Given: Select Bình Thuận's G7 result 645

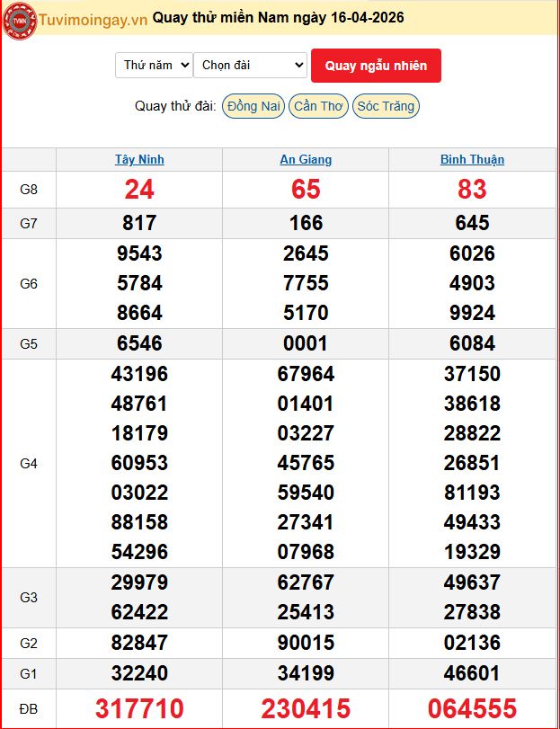Looking at the screenshot, I should pyautogui.click(x=472, y=223).
